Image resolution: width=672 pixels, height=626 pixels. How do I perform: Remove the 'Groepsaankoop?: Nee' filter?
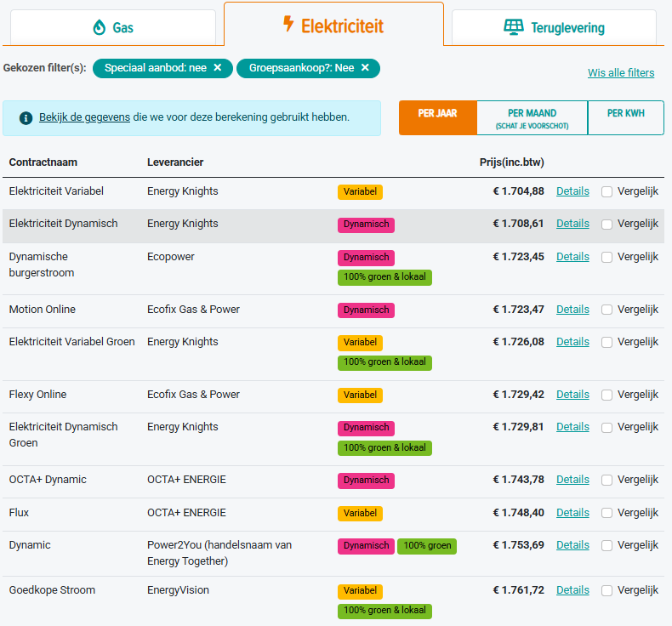coord(365,68)
